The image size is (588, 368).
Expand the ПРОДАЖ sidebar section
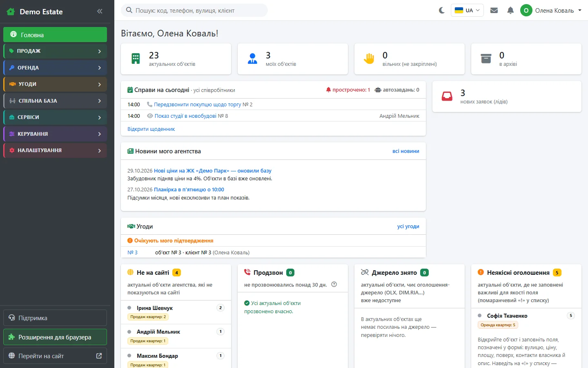(55, 51)
